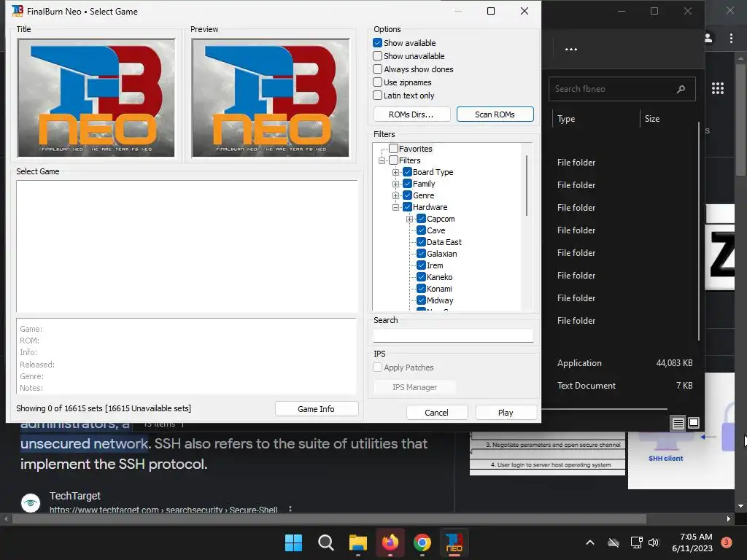Uncheck Irem hardware checkbox
The image size is (747, 560).
421,265
